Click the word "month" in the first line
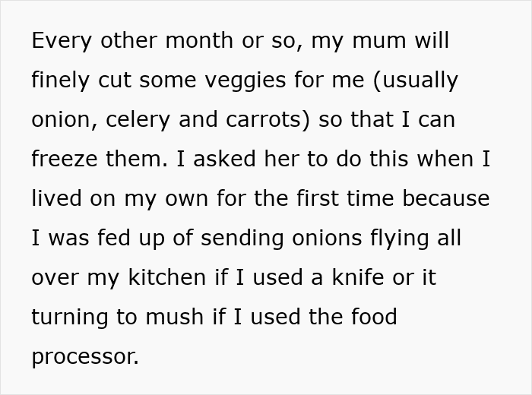 tap(199, 41)
